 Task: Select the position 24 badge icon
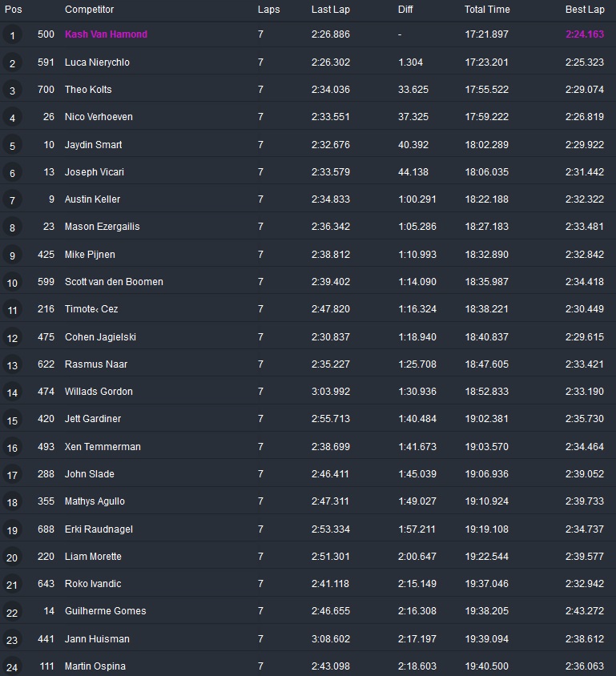click(x=13, y=667)
